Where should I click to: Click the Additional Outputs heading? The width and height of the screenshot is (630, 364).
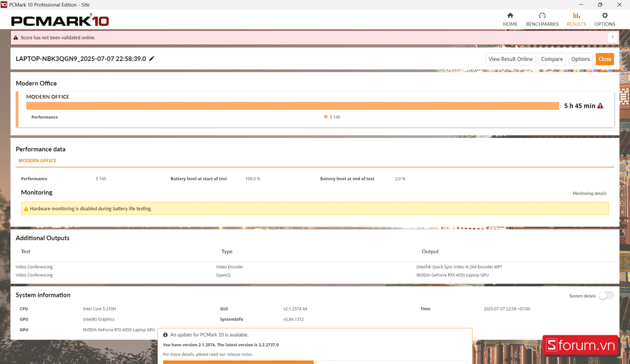pyautogui.click(x=43, y=238)
